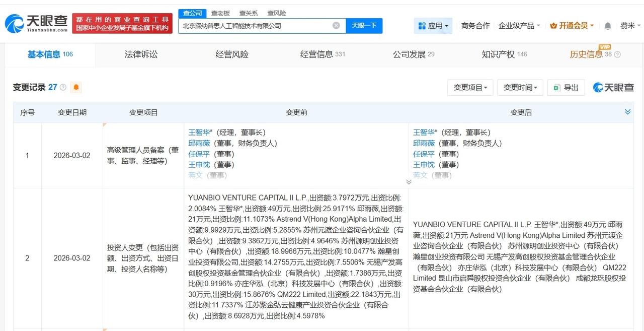Open the 变更项目 filter dropdown
This screenshot has width=644, height=331.
point(470,88)
